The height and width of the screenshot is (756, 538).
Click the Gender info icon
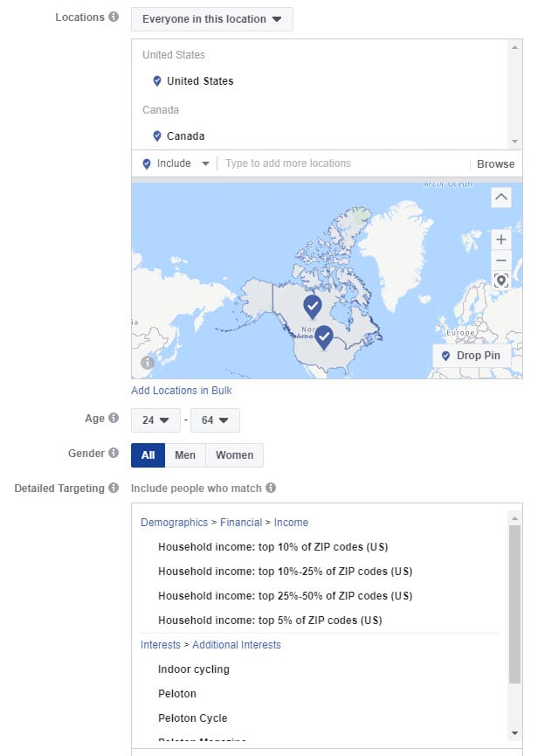tap(114, 453)
